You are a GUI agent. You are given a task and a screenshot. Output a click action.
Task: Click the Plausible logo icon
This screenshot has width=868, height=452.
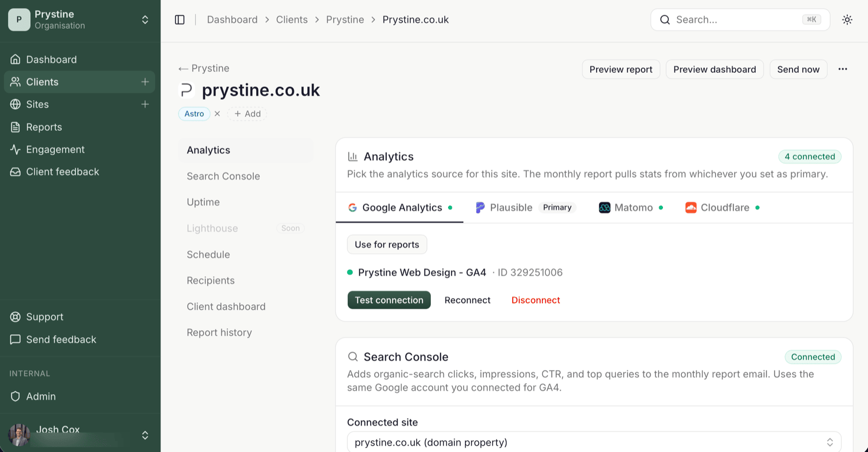480,208
